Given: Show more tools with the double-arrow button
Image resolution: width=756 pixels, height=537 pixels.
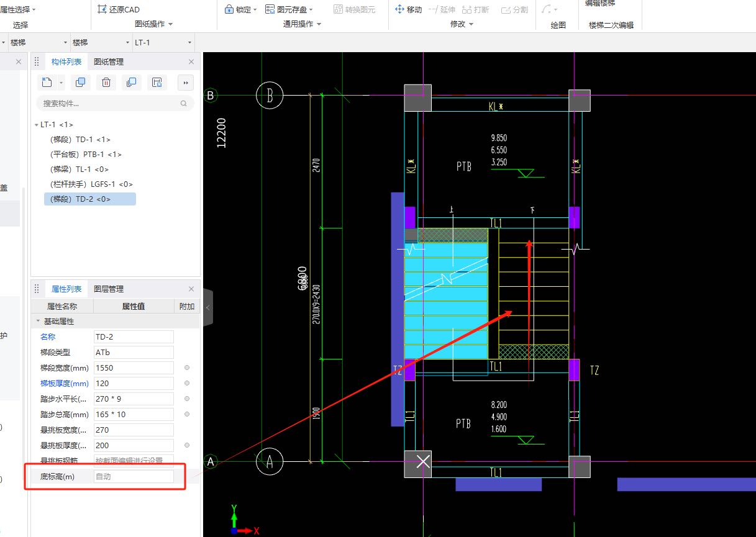Looking at the screenshot, I should pos(185,83).
